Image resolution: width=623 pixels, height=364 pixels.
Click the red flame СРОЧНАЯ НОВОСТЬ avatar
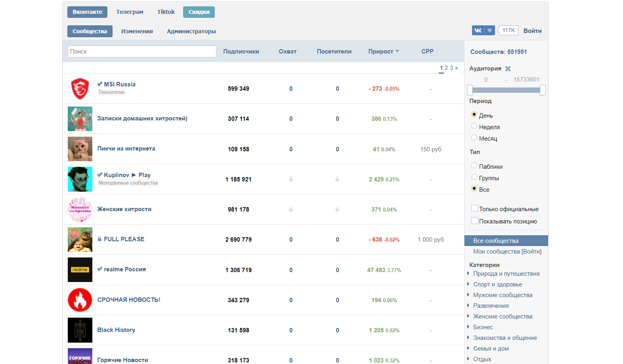coord(80,300)
